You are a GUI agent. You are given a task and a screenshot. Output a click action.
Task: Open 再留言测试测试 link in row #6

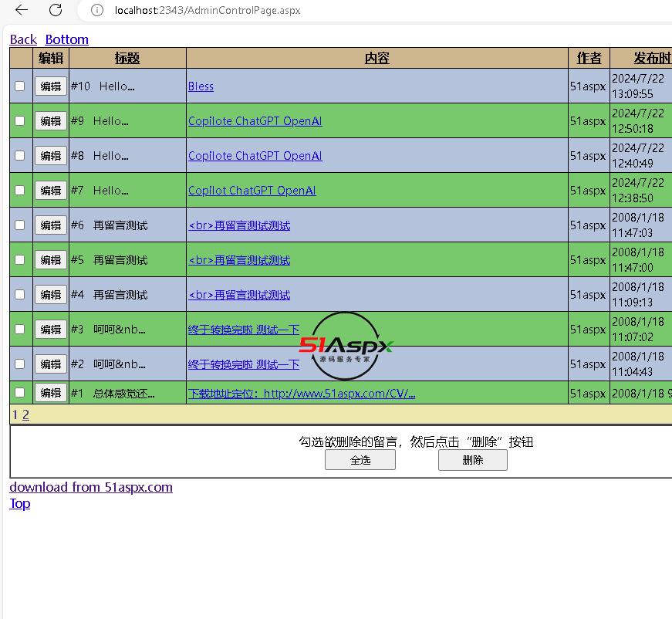click(239, 225)
